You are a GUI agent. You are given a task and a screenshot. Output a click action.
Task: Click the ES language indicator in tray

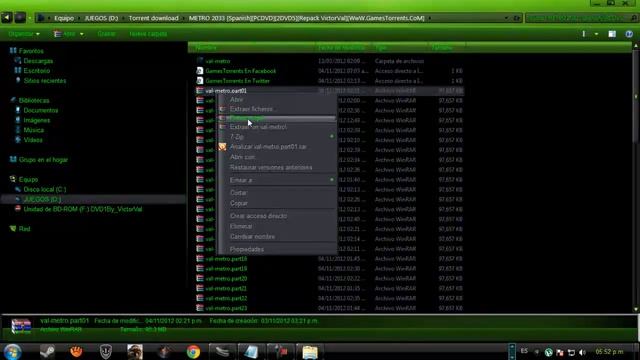(524, 351)
